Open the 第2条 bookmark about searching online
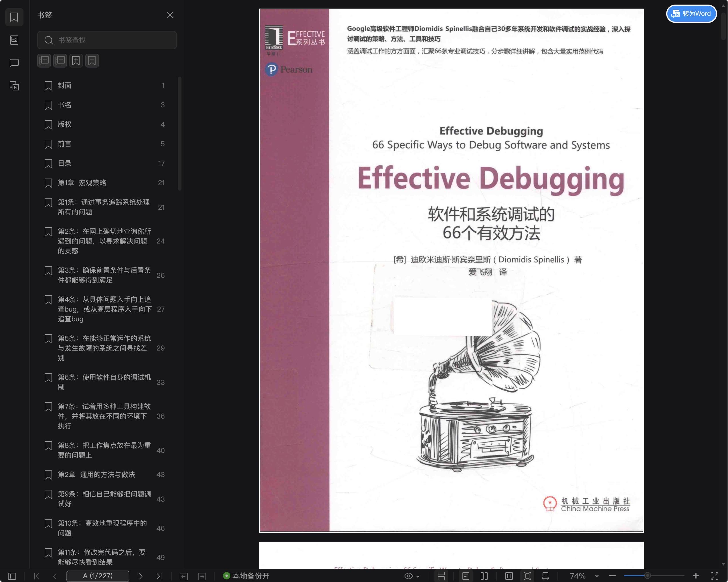This screenshot has height=582, width=728. (x=105, y=241)
